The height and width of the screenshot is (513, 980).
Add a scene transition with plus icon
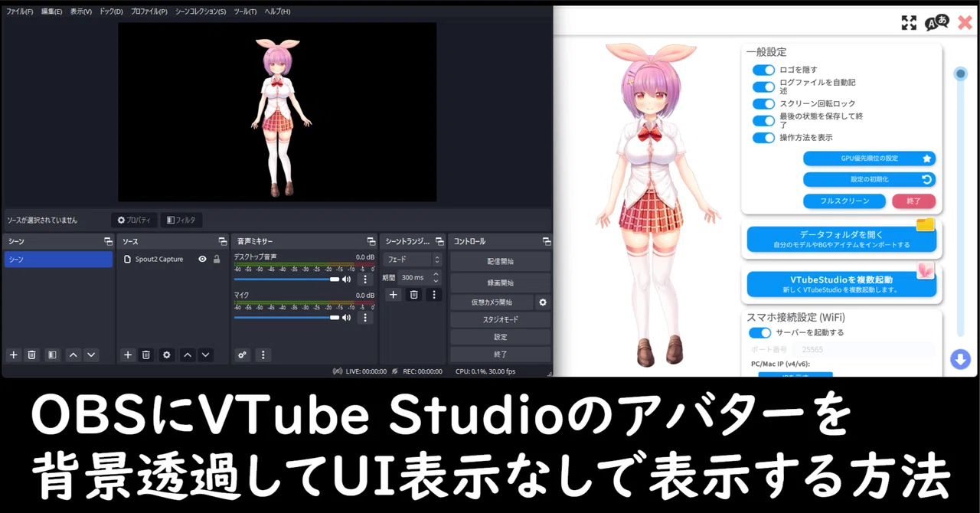pos(393,294)
